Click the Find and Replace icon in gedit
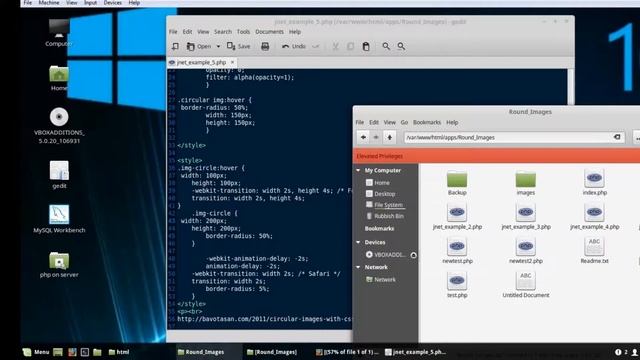 (x=401, y=46)
